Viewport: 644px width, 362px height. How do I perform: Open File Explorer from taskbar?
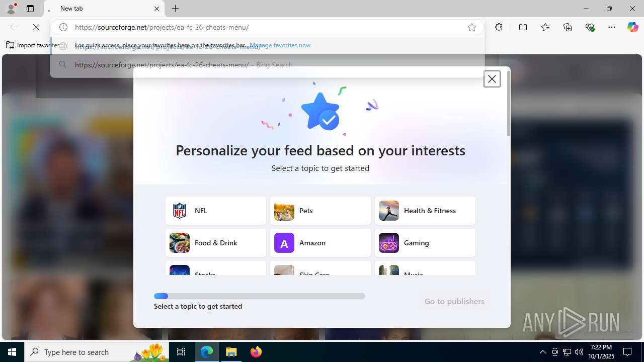(x=231, y=352)
